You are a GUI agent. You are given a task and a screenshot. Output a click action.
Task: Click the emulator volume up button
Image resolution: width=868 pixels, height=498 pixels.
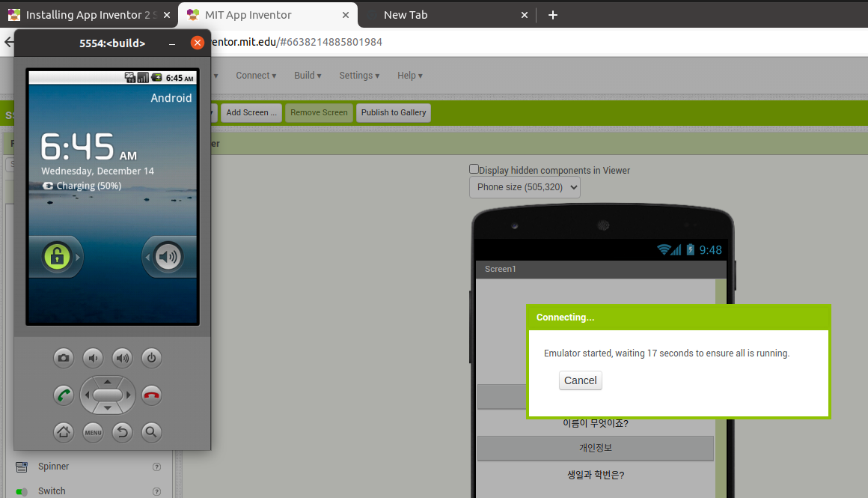tap(122, 358)
